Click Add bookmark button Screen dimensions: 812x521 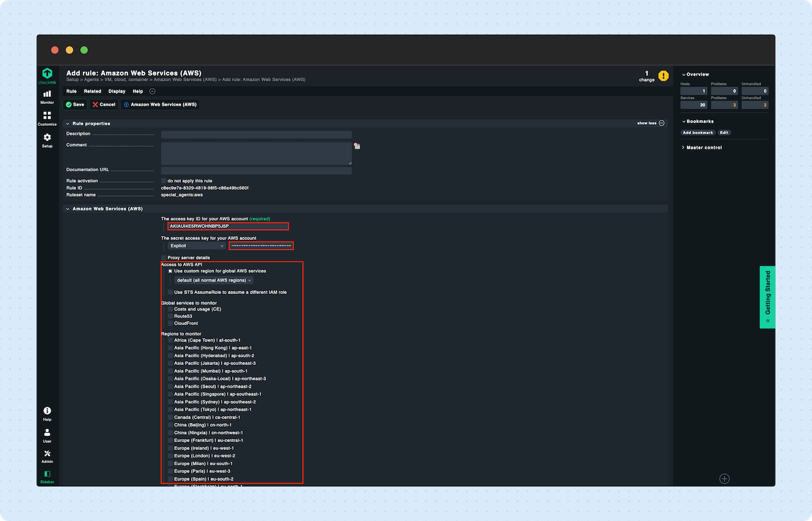pos(698,133)
